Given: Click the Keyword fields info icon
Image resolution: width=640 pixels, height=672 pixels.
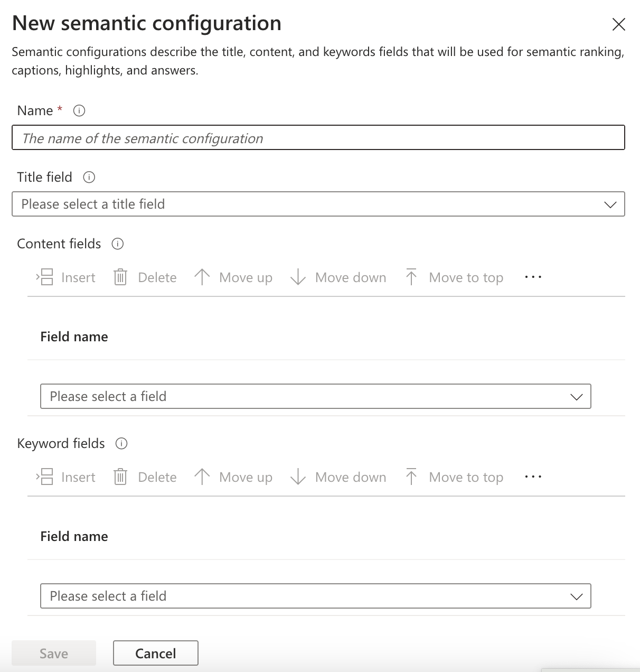Looking at the screenshot, I should point(121,444).
